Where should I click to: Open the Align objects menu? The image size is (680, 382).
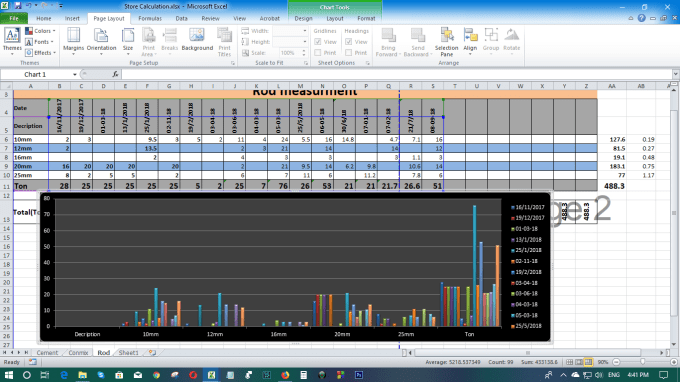[x=470, y=42]
